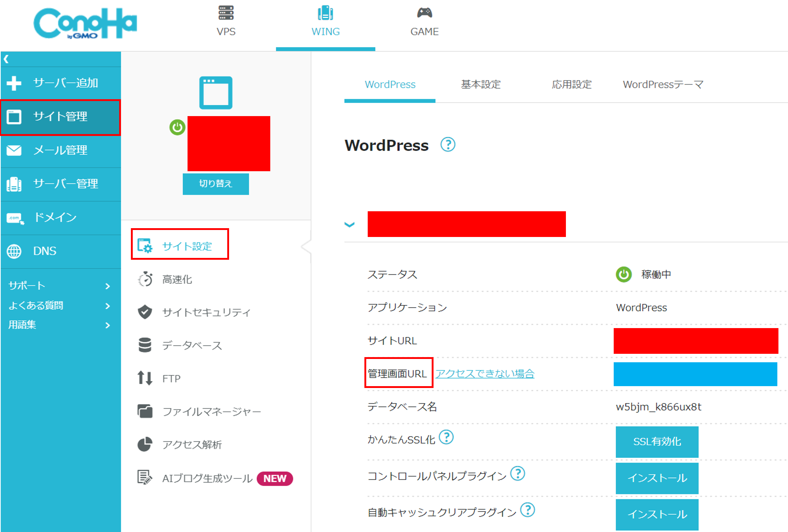Click the NEW badge on AIブログ生成ツール

tap(275, 478)
